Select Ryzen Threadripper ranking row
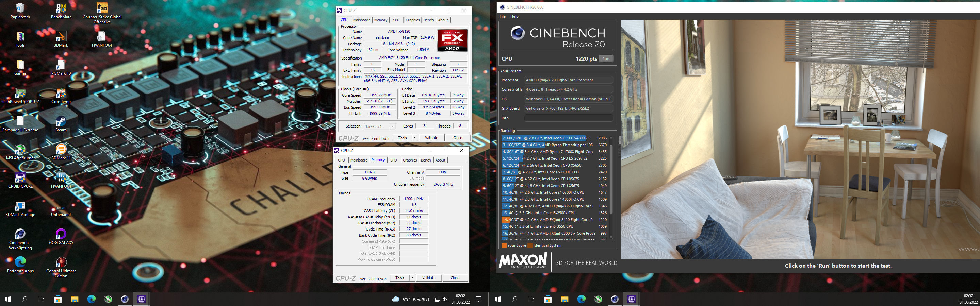The image size is (980, 306). pos(554,145)
